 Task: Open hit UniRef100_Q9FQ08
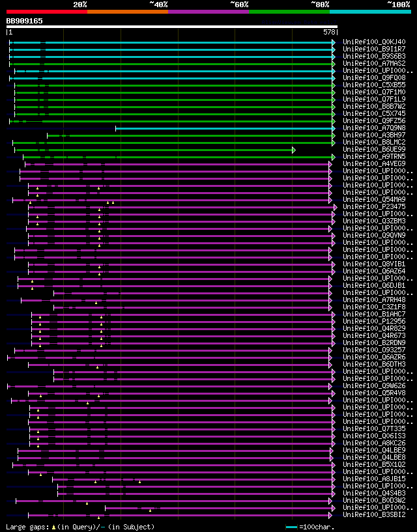click(374, 77)
